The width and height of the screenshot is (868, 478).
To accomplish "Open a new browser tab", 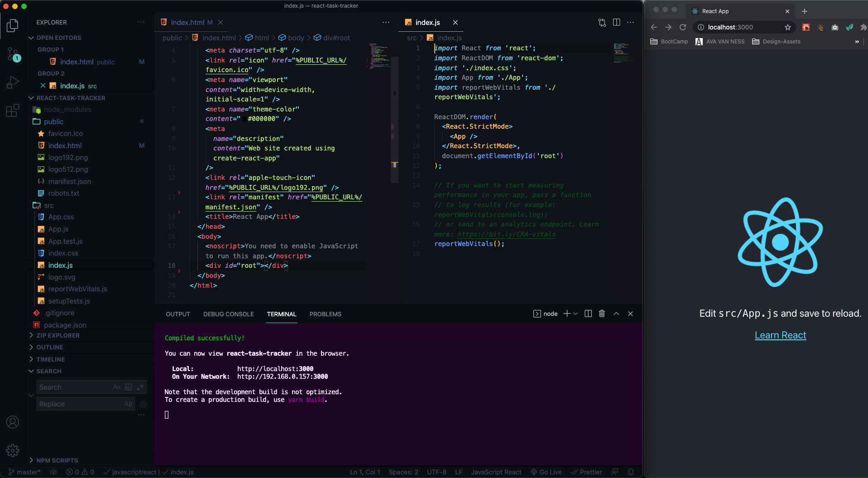I will tap(805, 11).
